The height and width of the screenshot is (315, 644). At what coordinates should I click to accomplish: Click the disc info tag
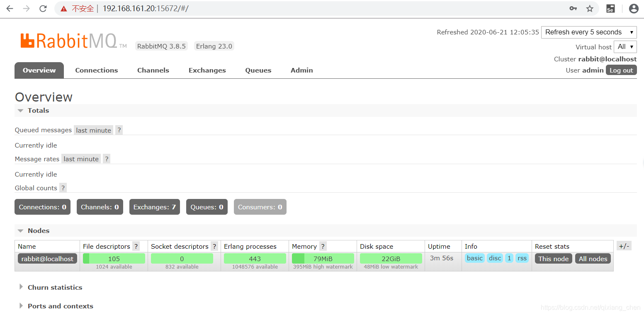click(495, 258)
